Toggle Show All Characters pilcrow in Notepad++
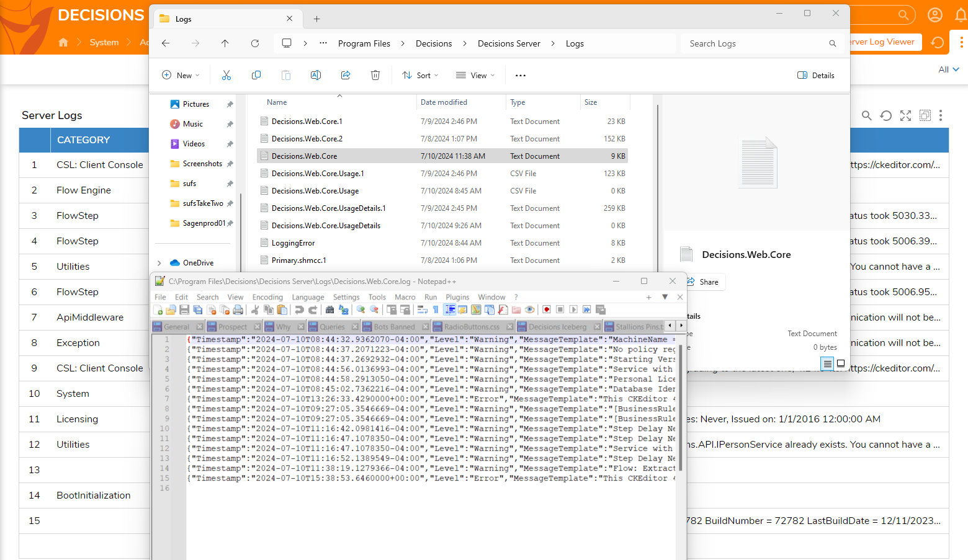Image resolution: width=968 pixels, height=560 pixels. pos(436,309)
